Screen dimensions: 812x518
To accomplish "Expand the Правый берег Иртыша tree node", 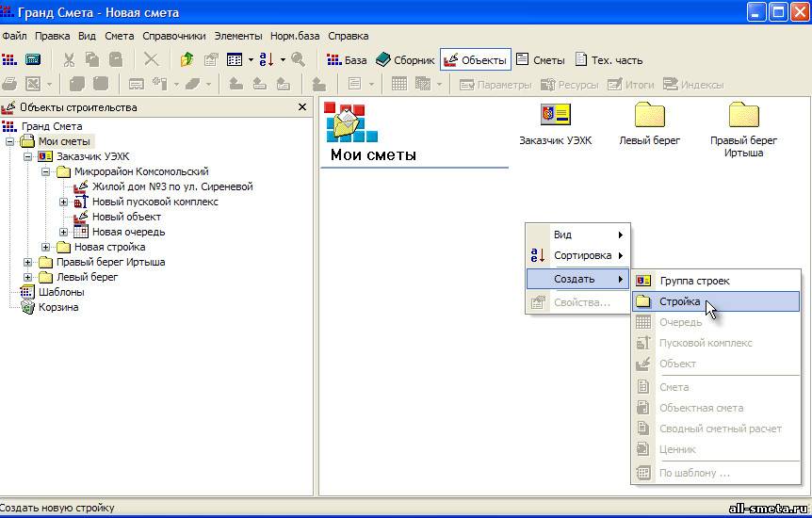I will click(x=28, y=262).
